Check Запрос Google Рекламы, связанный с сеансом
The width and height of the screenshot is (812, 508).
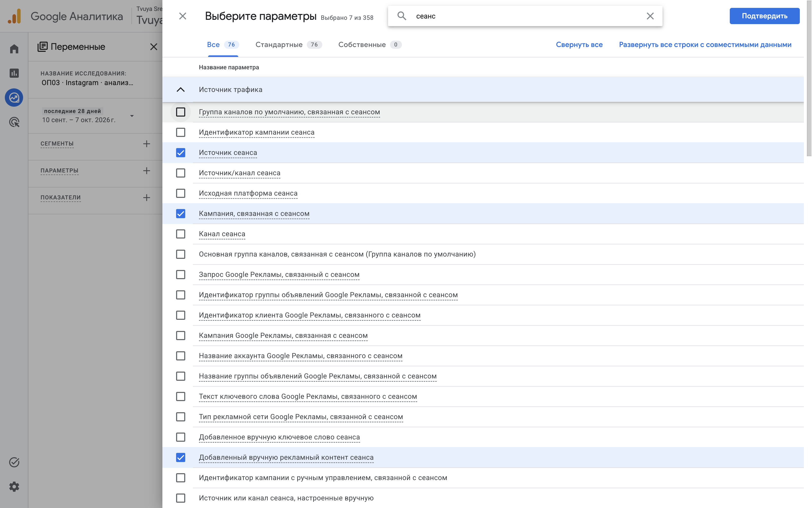pos(180,275)
